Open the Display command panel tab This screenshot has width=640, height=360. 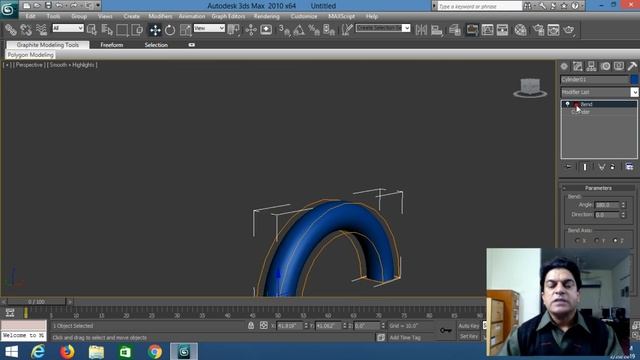[x=619, y=66]
